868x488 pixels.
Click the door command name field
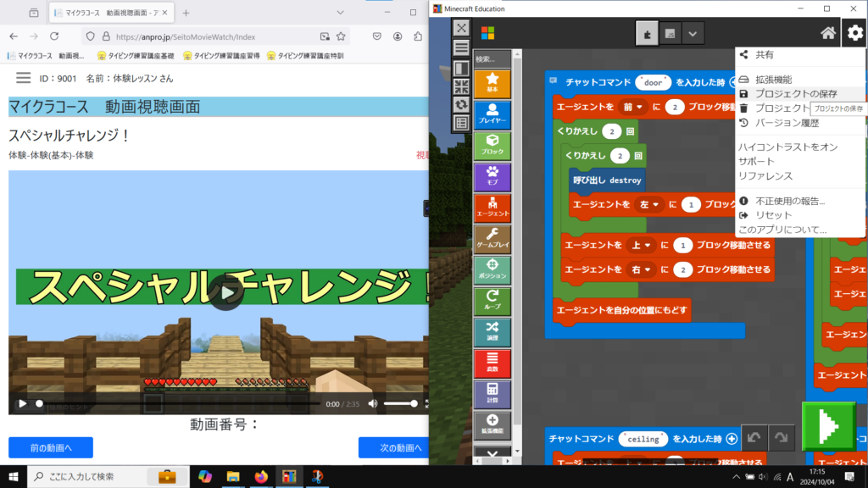(x=654, y=82)
